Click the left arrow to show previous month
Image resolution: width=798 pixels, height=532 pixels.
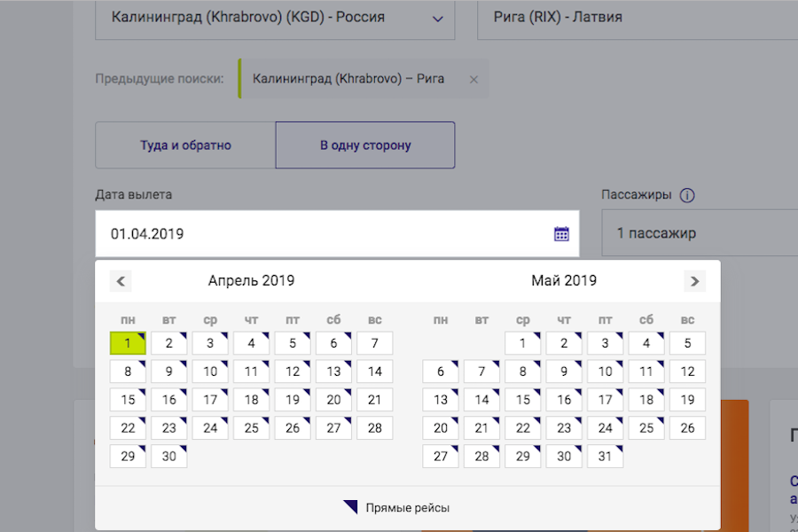point(121,280)
